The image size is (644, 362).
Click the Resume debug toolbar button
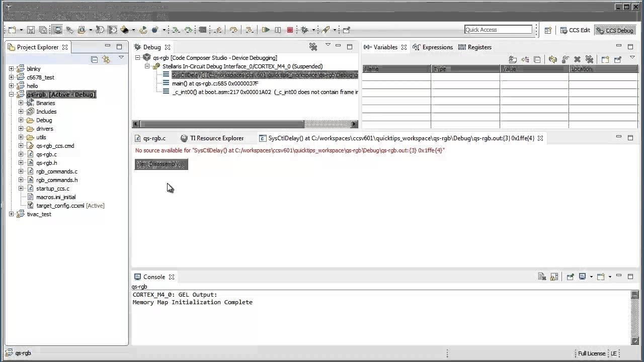(x=266, y=30)
